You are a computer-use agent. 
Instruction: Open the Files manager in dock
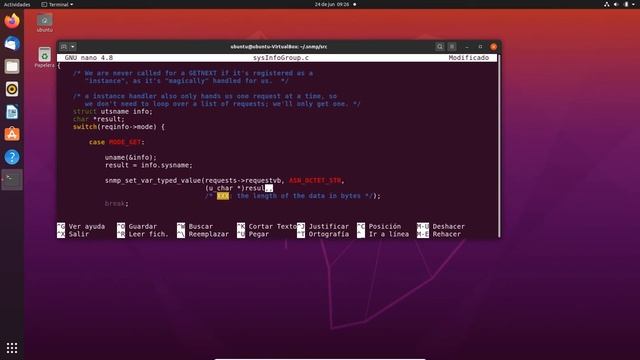point(12,66)
